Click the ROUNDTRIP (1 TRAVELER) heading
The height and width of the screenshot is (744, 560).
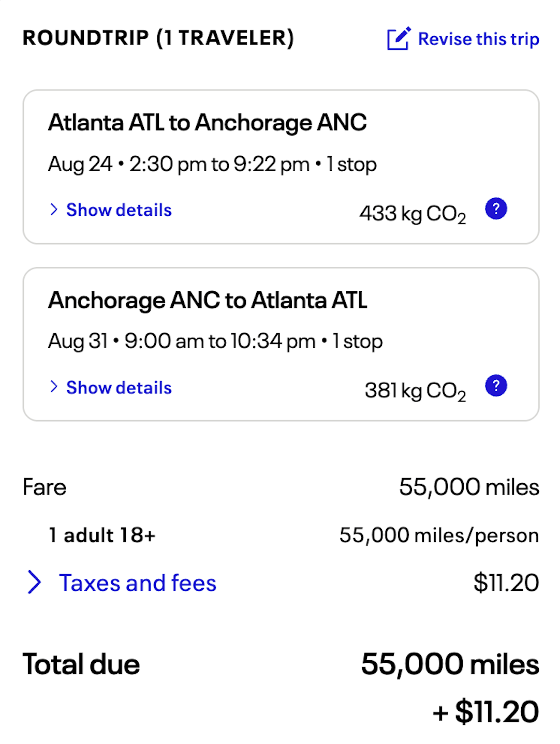pos(158,38)
